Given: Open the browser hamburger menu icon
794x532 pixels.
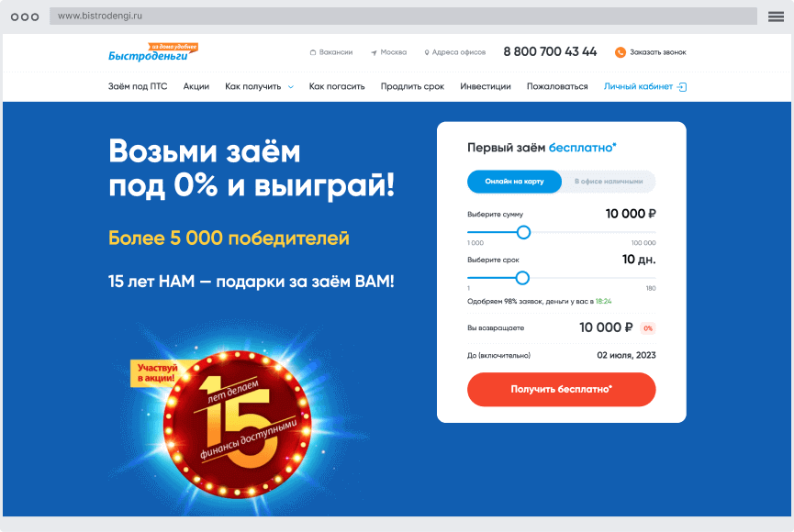Looking at the screenshot, I should pos(776,17).
